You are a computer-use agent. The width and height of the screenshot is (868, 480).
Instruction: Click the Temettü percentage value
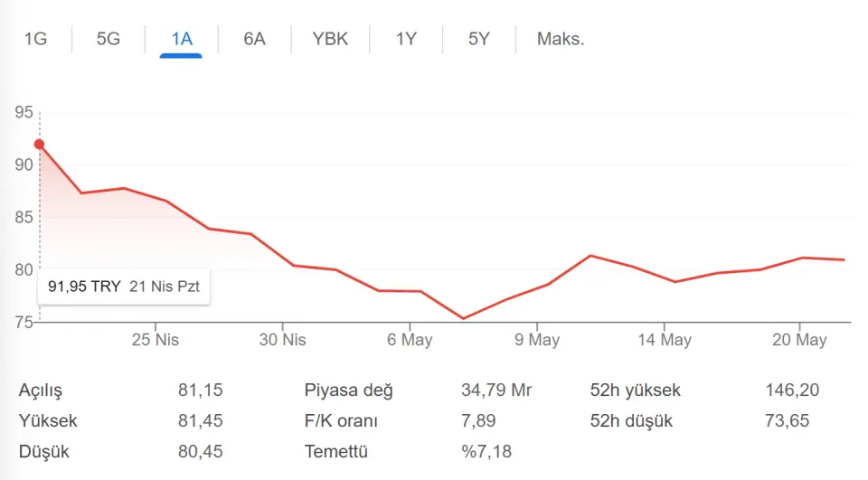(x=486, y=451)
